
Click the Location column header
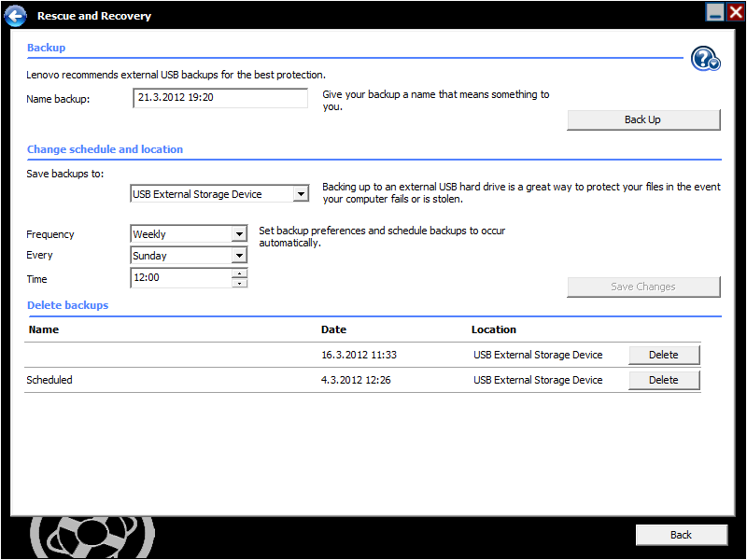pos(493,329)
